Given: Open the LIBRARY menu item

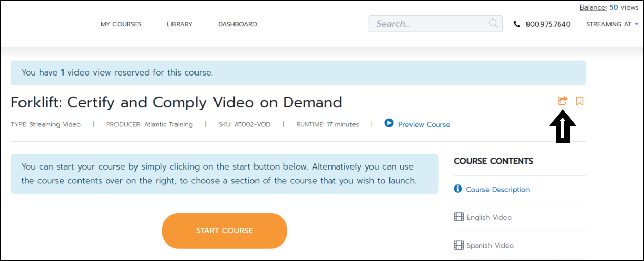Looking at the screenshot, I should pyautogui.click(x=180, y=24).
